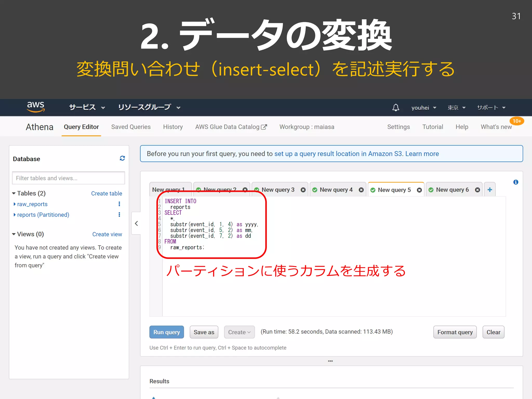Click the Save as button
Image resolution: width=532 pixels, height=399 pixels.
click(x=204, y=332)
